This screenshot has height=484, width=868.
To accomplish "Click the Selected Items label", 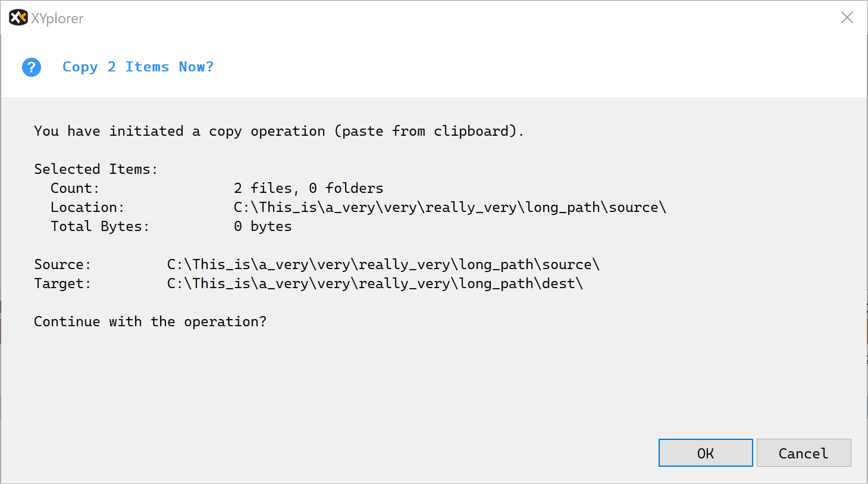I will (96, 168).
